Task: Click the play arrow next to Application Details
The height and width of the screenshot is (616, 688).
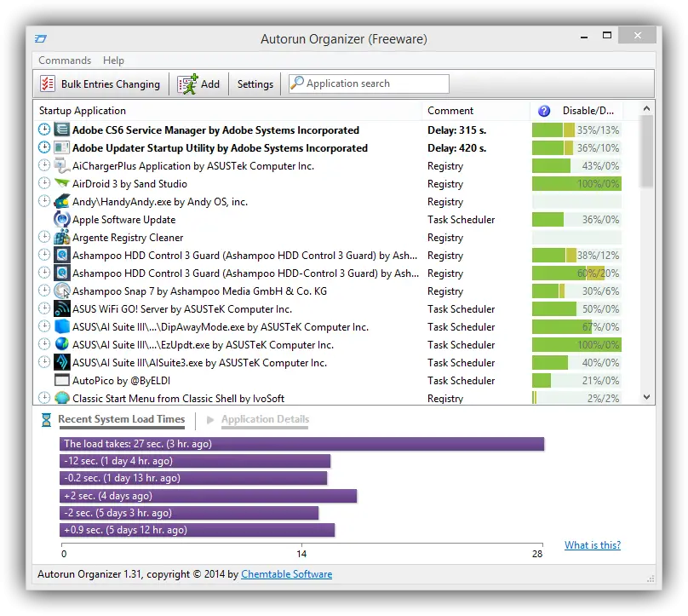Action: click(x=210, y=420)
